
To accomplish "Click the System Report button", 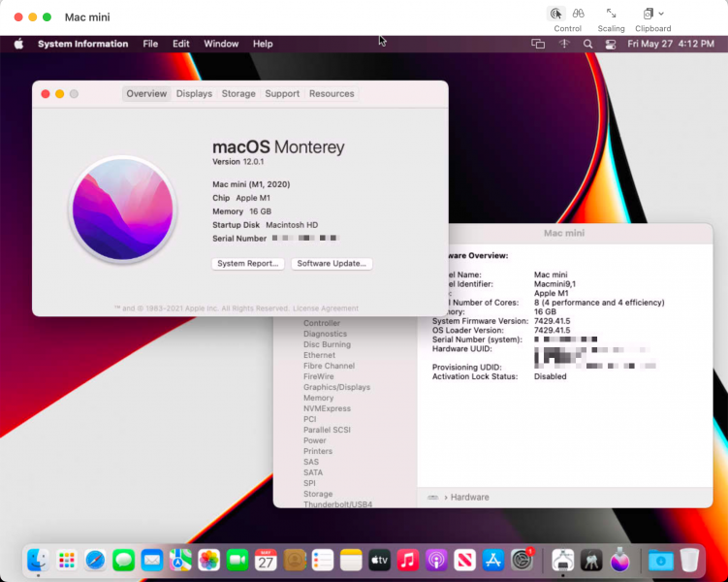I will [x=248, y=264].
